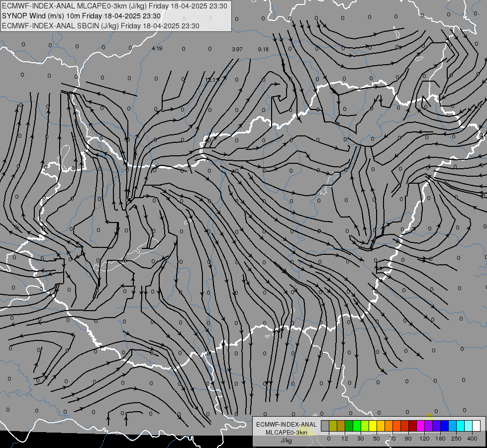Click the legend tick label 400
Viewport: 487px width, 448px height.
[472, 439]
